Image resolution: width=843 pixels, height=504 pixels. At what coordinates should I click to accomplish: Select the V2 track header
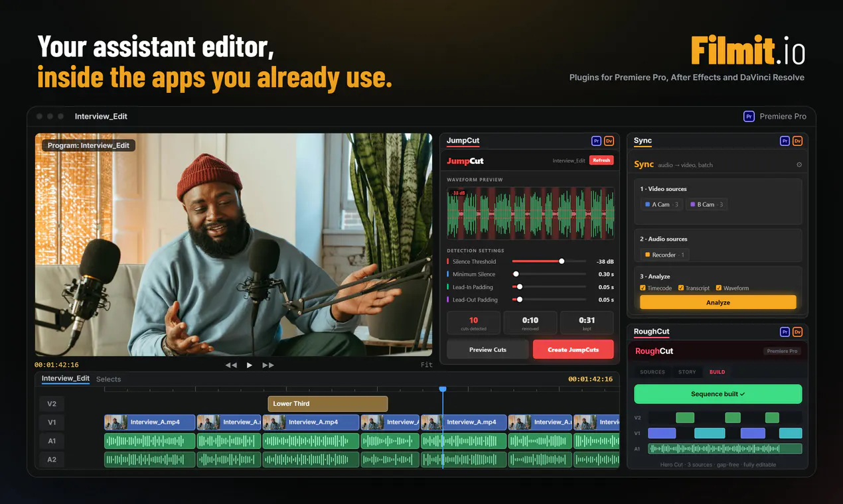pos(52,403)
